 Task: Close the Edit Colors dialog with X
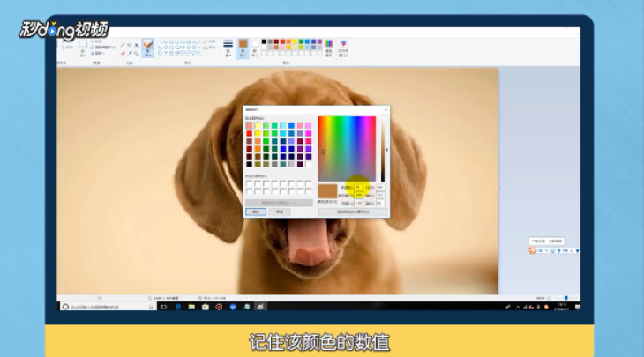386,109
